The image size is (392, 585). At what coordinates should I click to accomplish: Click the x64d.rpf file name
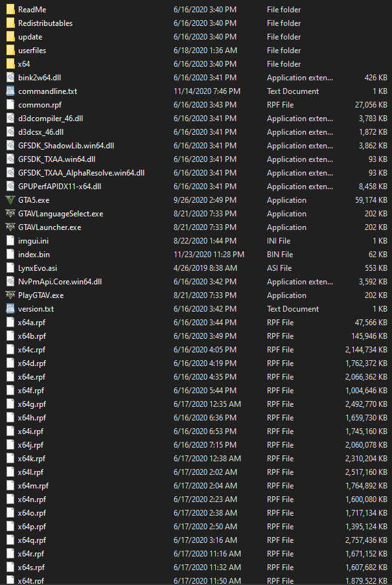[x=32, y=363]
